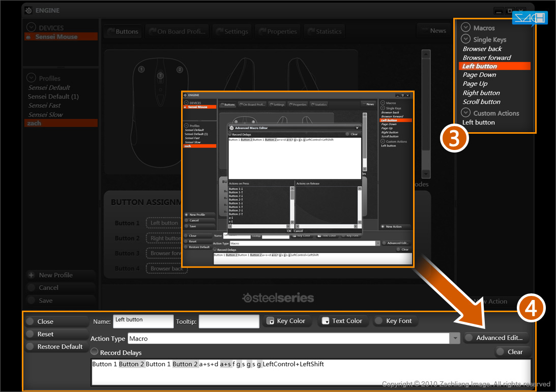Select the Sensei Slow profile
Image resolution: width=556 pixels, height=392 pixels.
(x=45, y=115)
